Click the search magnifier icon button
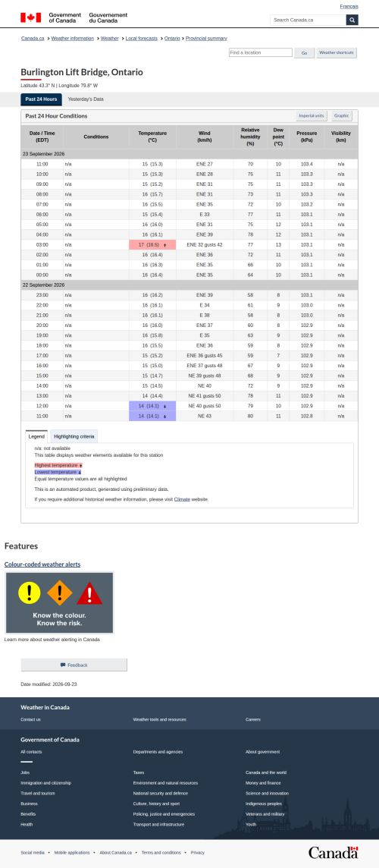379x868 pixels. tap(352, 20)
